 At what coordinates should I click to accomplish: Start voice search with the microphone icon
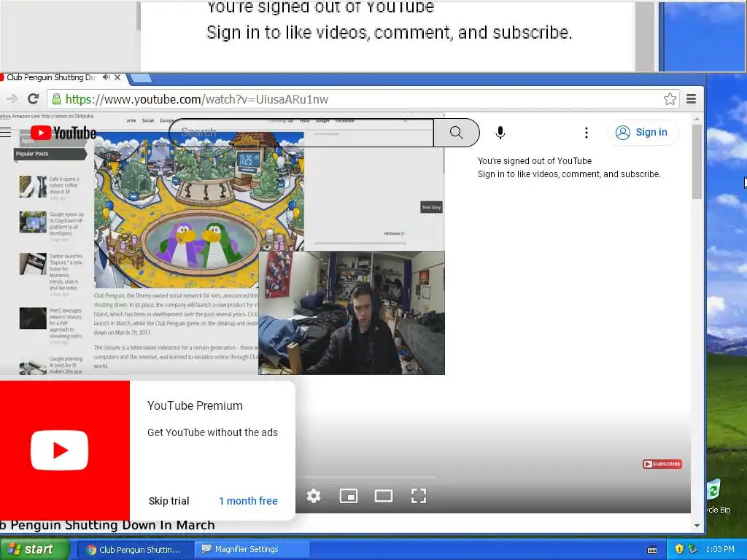tap(500, 133)
